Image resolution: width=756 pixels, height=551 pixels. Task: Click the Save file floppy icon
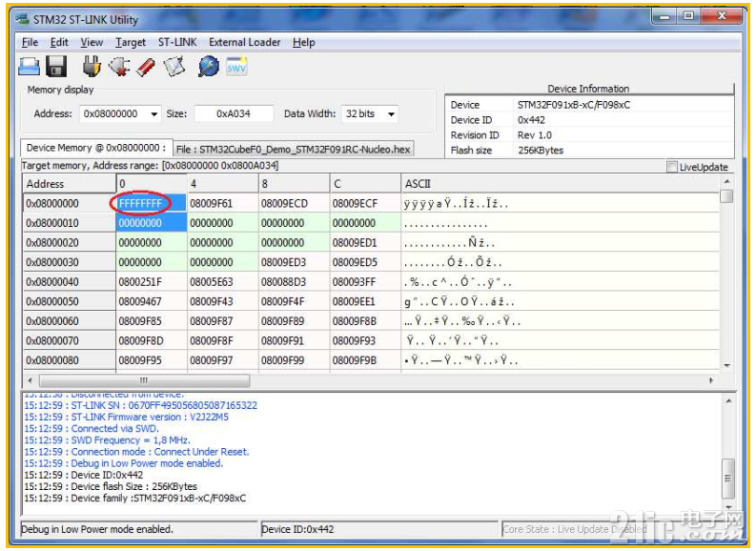point(56,67)
